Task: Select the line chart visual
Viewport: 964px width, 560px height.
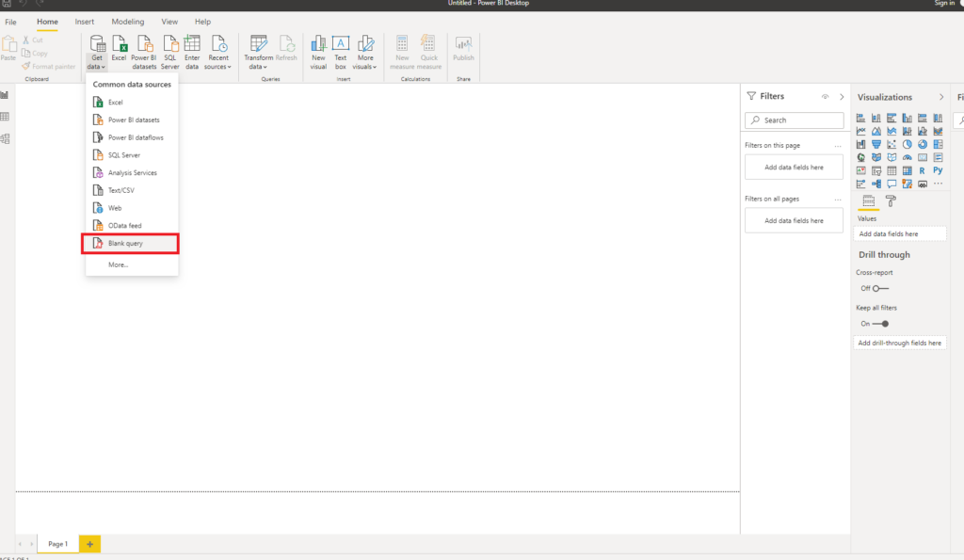Action: 860,131
